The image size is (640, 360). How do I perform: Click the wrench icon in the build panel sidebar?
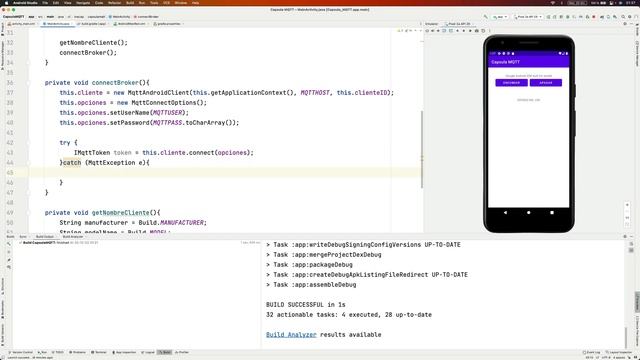(x=9, y=244)
